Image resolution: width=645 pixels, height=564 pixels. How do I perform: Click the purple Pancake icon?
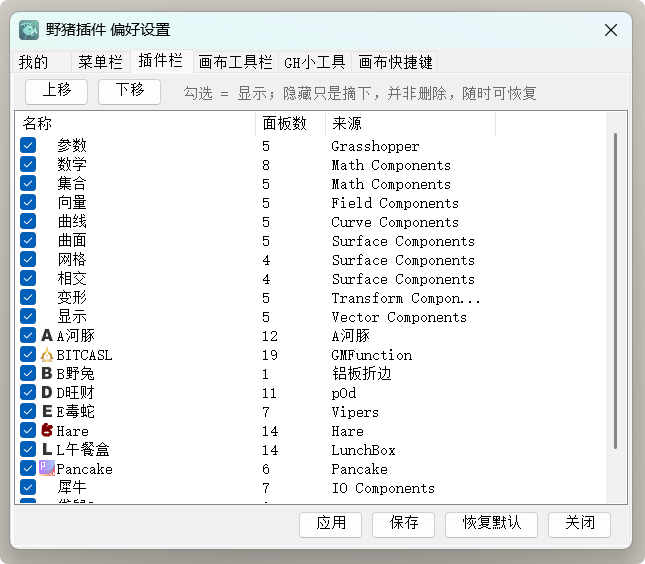[x=47, y=468]
